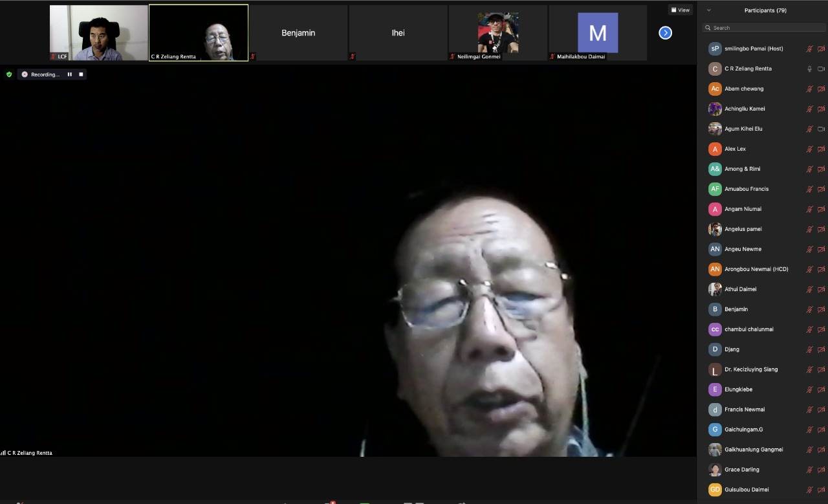Click muted mic icon for Abam chewang
This screenshot has height=504, width=828.
809,89
